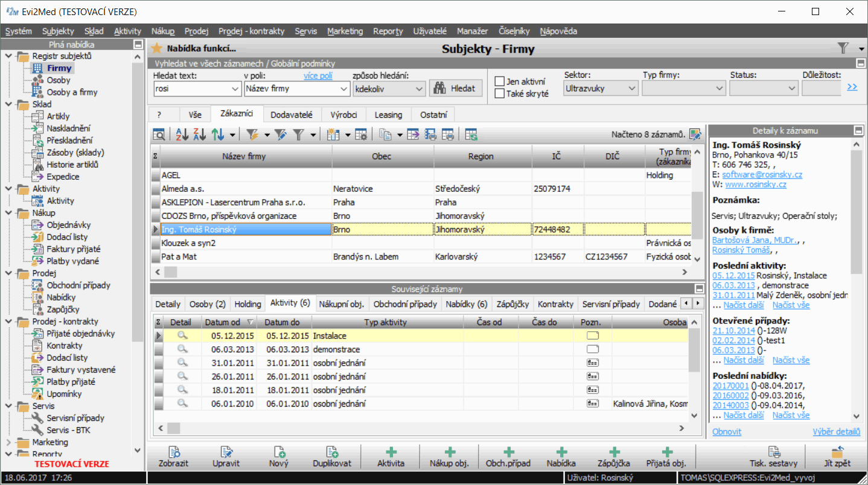Switch to the Nabídky (6) tab

(x=466, y=304)
